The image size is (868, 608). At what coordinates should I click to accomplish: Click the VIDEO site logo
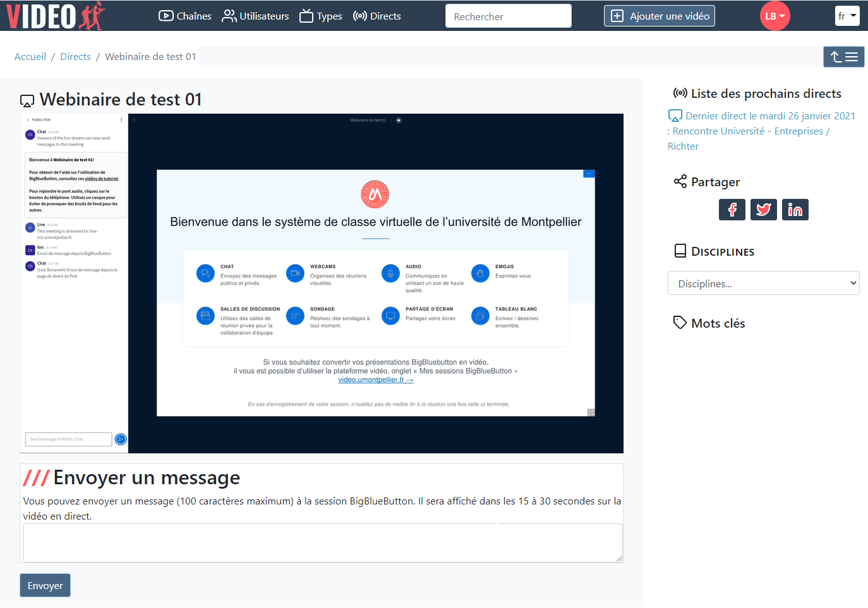(54, 16)
